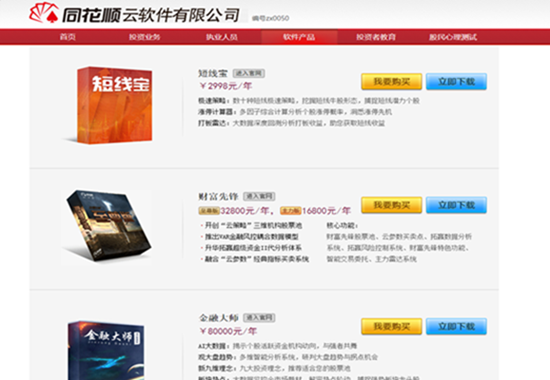Select the 软件产品 navigation tab
This screenshot has height=380, width=550.
(x=299, y=37)
